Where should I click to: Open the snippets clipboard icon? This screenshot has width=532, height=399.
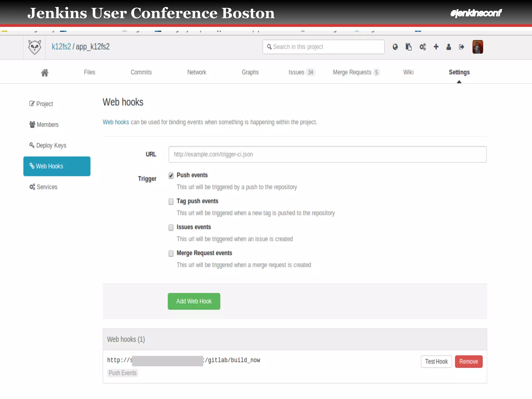[409, 47]
